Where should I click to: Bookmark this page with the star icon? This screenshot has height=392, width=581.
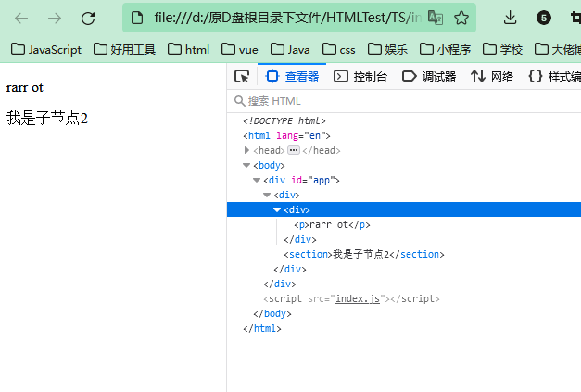pyautogui.click(x=461, y=18)
